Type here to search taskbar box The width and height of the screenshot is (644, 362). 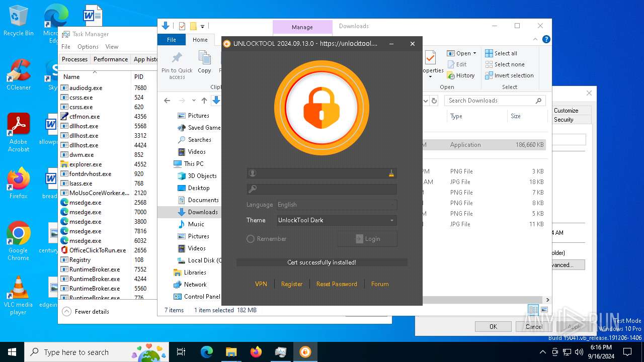(97, 352)
